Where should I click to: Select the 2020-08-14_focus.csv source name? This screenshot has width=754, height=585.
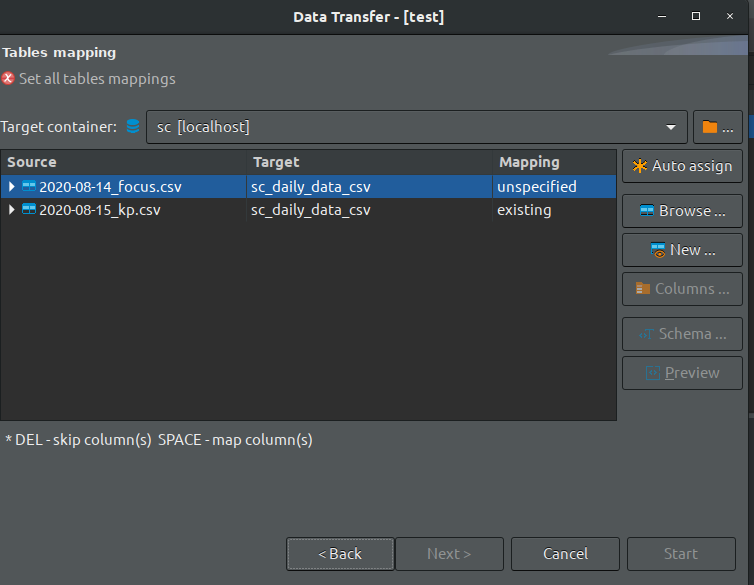coord(110,187)
